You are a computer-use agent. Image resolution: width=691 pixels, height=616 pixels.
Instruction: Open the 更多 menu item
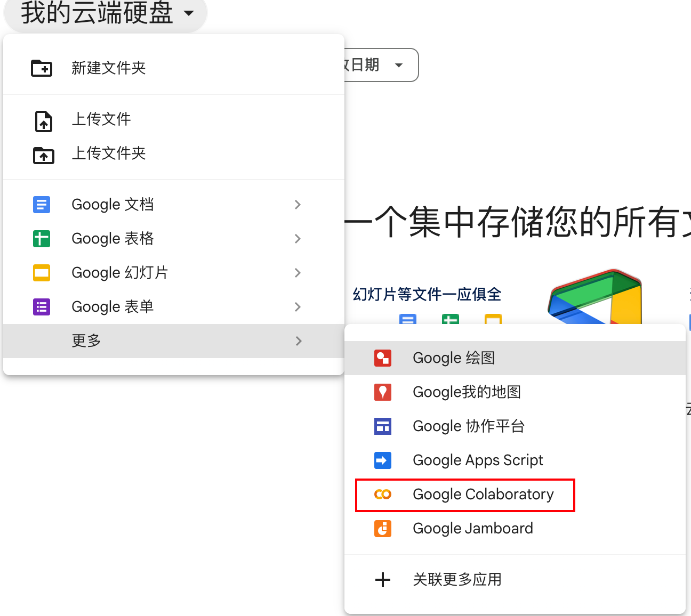click(174, 341)
